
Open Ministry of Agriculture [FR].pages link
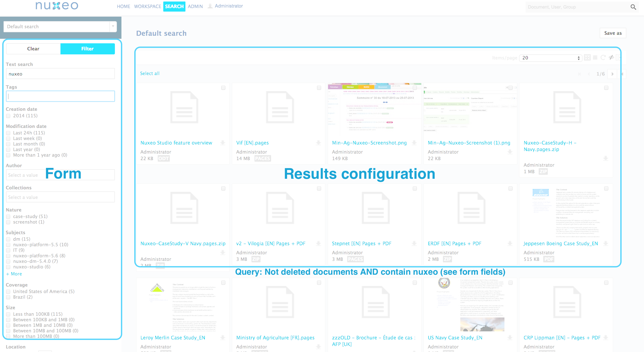coord(275,338)
